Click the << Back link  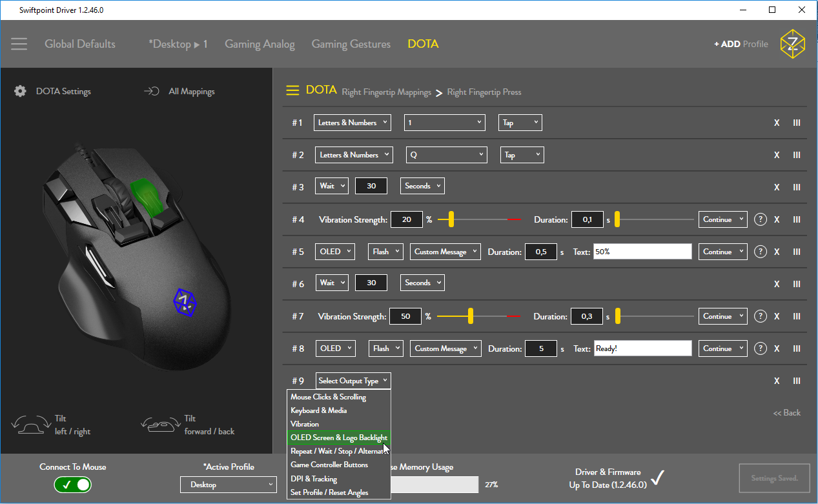786,412
